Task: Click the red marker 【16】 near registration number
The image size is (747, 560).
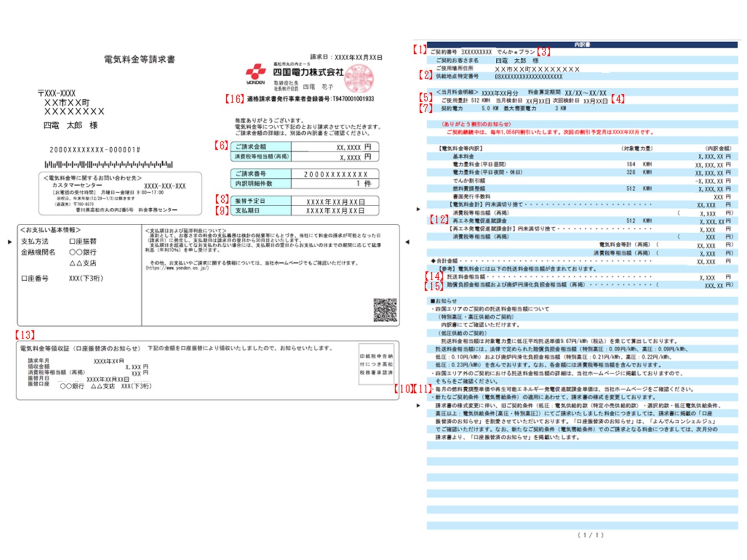Action: pyautogui.click(x=235, y=99)
